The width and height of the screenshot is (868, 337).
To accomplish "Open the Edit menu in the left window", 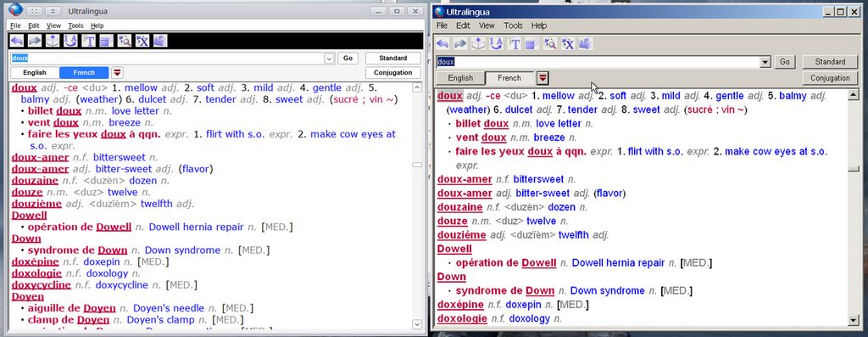I will pos(34,25).
